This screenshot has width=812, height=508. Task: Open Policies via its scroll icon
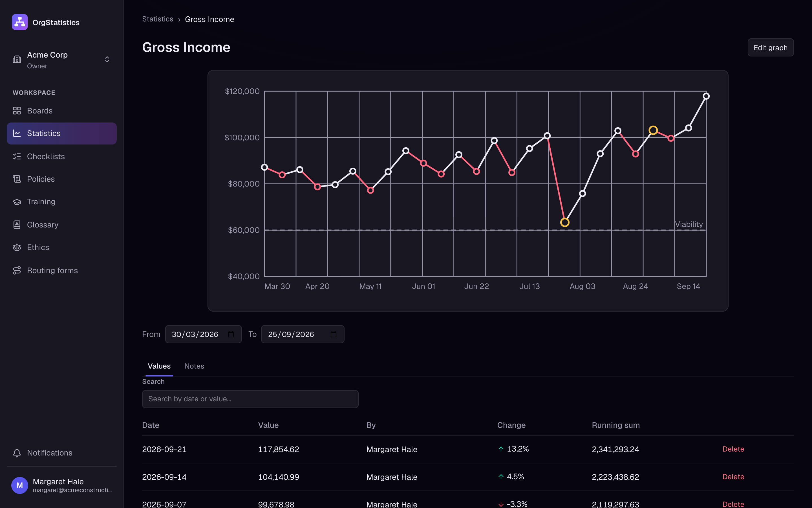pos(17,179)
